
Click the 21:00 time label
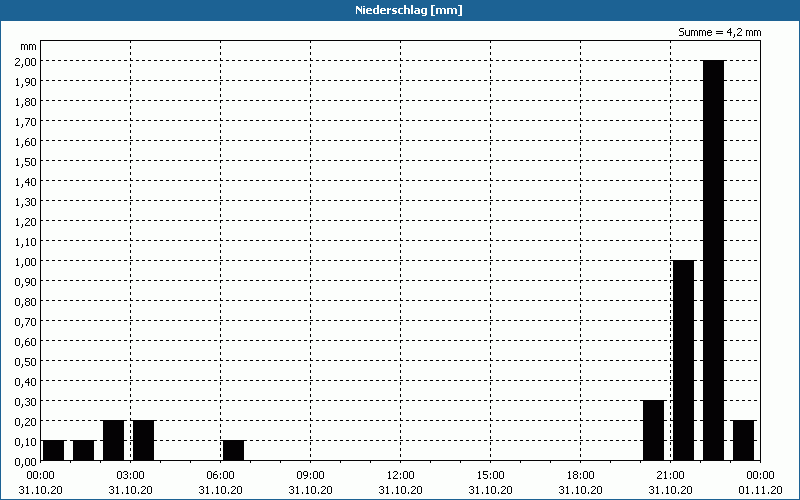670,475
